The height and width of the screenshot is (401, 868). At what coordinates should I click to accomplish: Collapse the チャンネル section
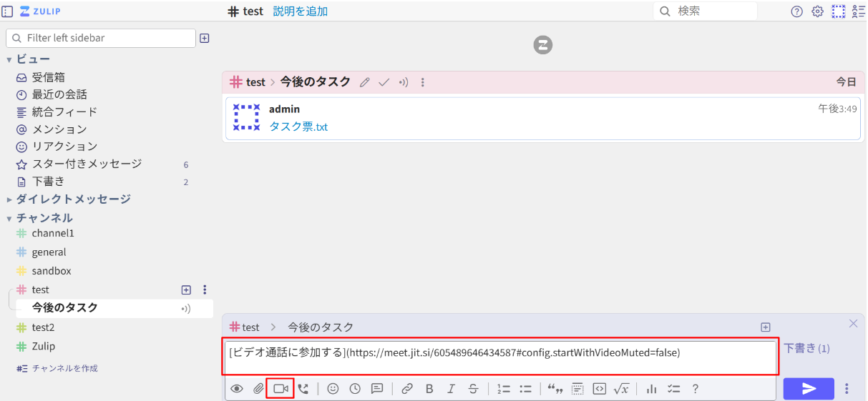[9, 218]
